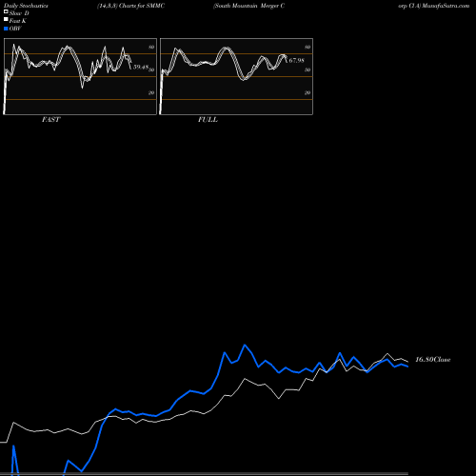Click the Daily Stochastics title text
Screen dimensions: 476x476
(x=26, y=6)
